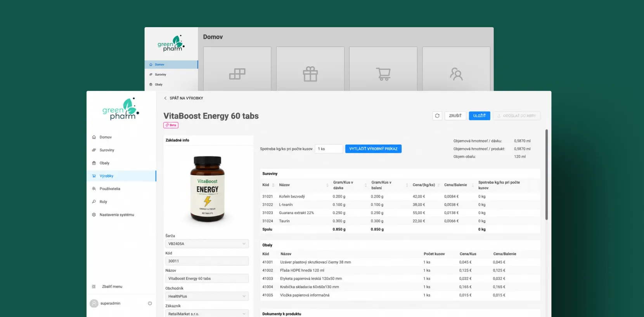This screenshot has height=317, width=644.
Task: Open Roly in the sidebar
Action: pos(121,202)
